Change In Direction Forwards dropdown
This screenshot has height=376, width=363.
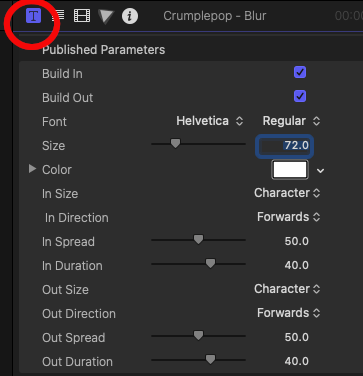[289, 217]
